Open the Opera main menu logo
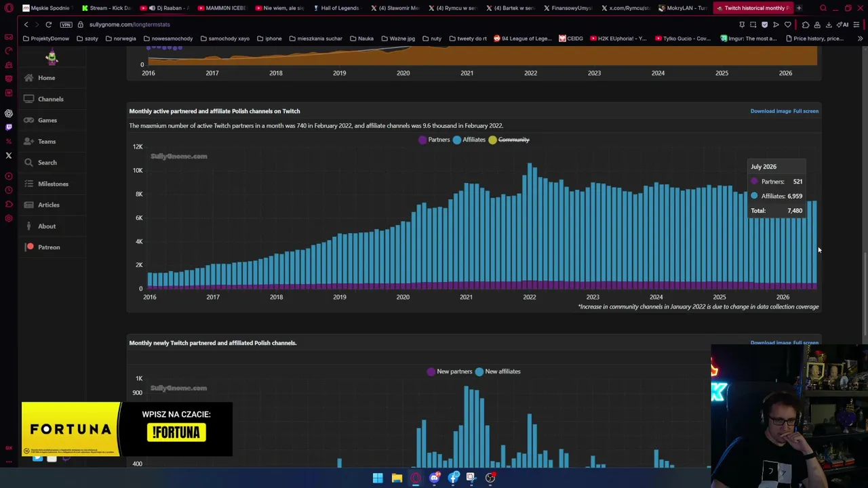Image resolution: width=868 pixels, height=488 pixels. pos(8,8)
